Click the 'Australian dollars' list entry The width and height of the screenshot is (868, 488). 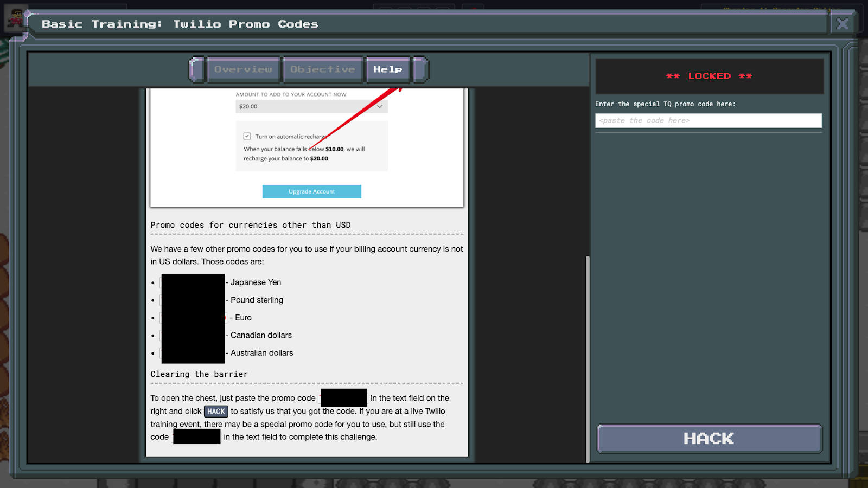pos(261,353)
